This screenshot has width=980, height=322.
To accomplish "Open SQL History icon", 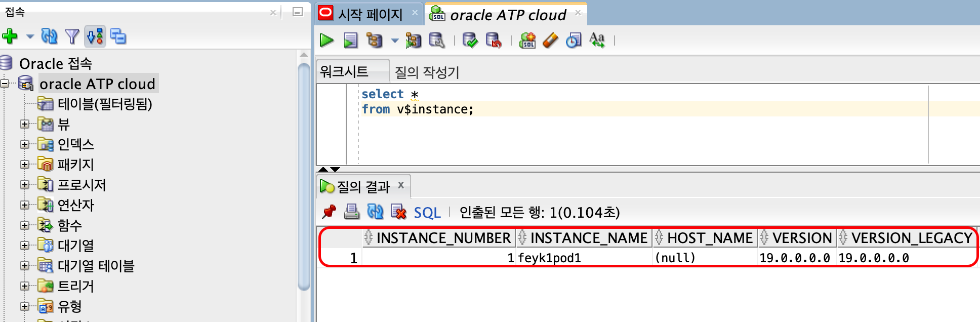I will click(x=574, y=40).
